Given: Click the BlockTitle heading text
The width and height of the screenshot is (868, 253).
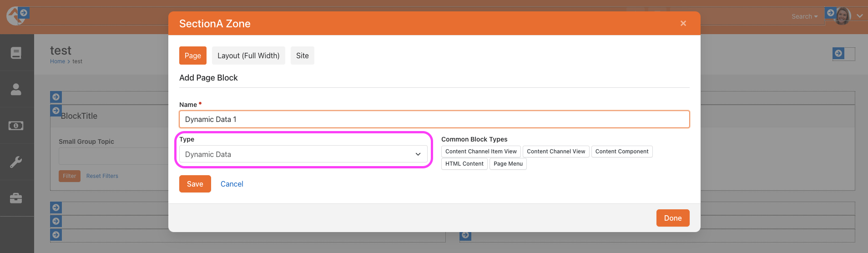Looking at the screenshot, I should pos(79,116).
